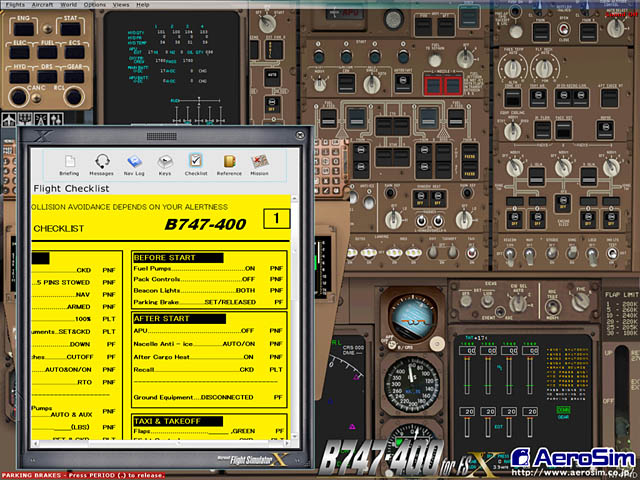Expand the Options menu
Image resolution: width=640 pixels, height=480 pixels.
94,4
